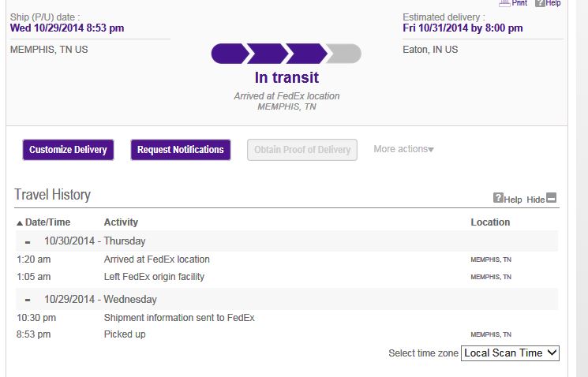This screenshot has height=377, width=588.
Task: Open the More actions dropdown
Action: click(x=403, y=149)
